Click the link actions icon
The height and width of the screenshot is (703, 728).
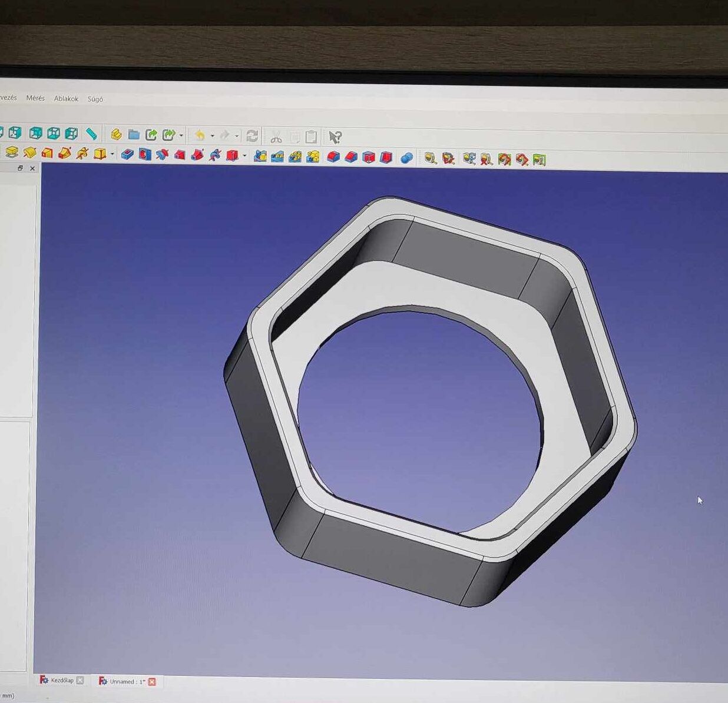pos(169,135)
